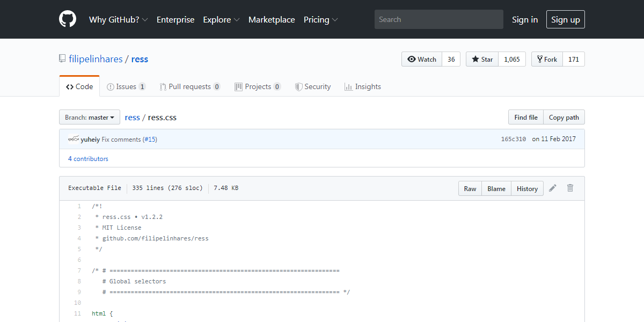The height and width of the screenshot is (322, 644).
Task: Fork the ress repository
Action: [546, 60]
